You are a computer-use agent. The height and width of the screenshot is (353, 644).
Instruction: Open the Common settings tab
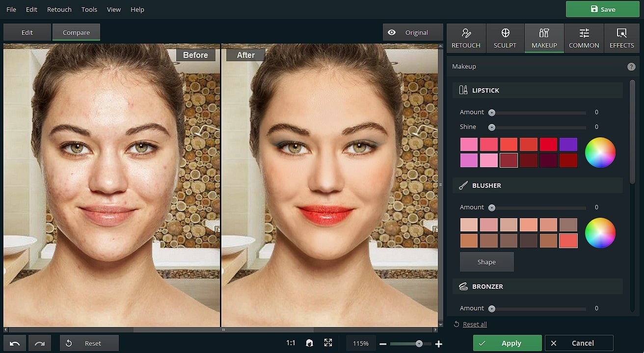point(584,38)
